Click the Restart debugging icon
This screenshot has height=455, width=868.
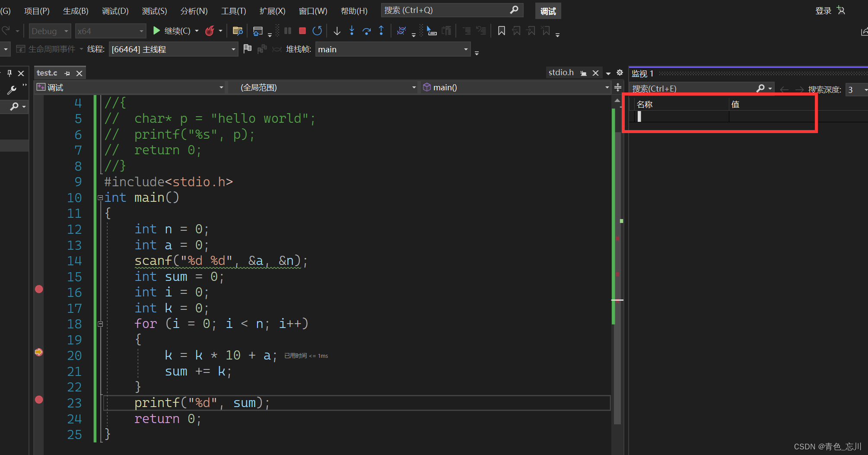tap(317, 31)
